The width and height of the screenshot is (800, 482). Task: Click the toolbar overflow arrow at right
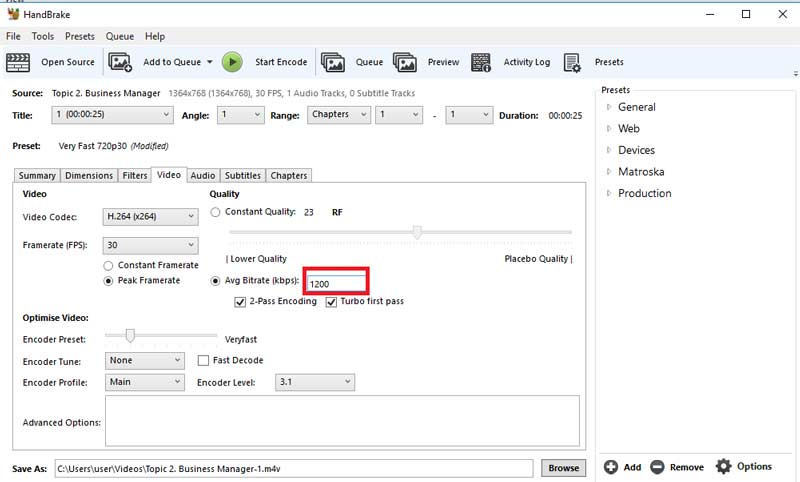(x=795, y=74)
